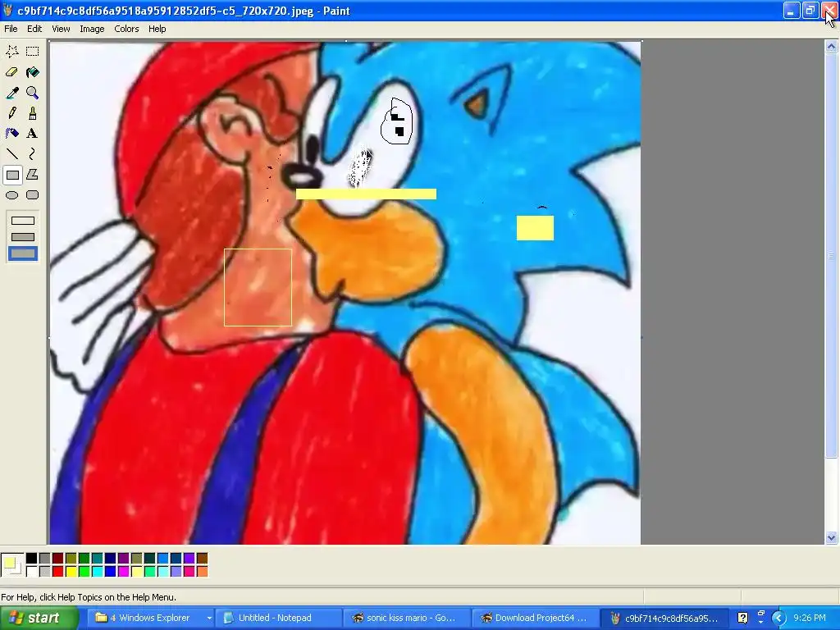840x630 pixels.
Task: Pick the black color swatch
Action: 32,558
